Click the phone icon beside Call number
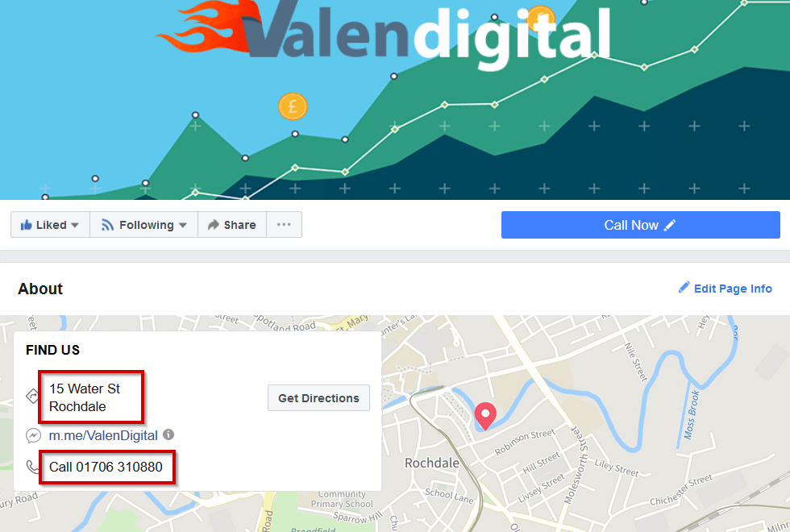790x532 pixels. coord(33,467)
